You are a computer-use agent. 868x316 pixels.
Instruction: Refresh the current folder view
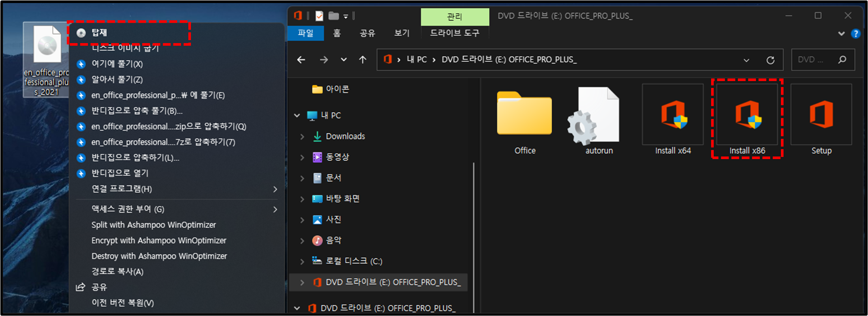771,60
